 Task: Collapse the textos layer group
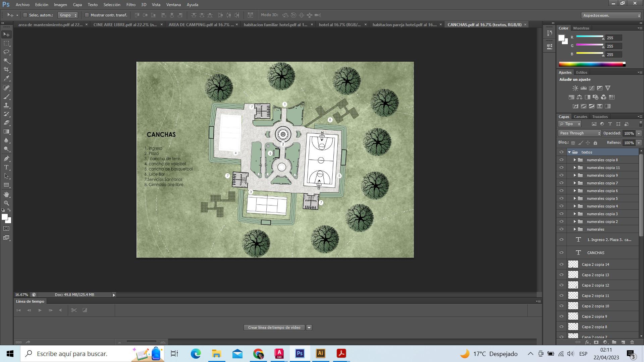569,152
